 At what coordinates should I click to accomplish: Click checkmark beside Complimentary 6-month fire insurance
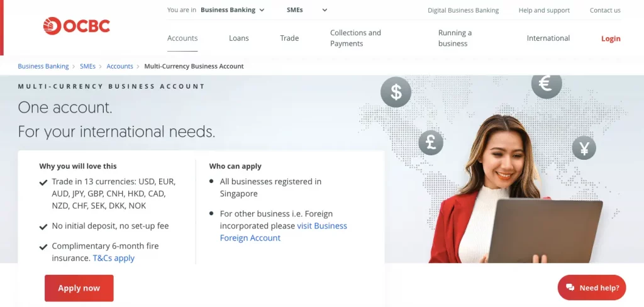pos(43,247)
